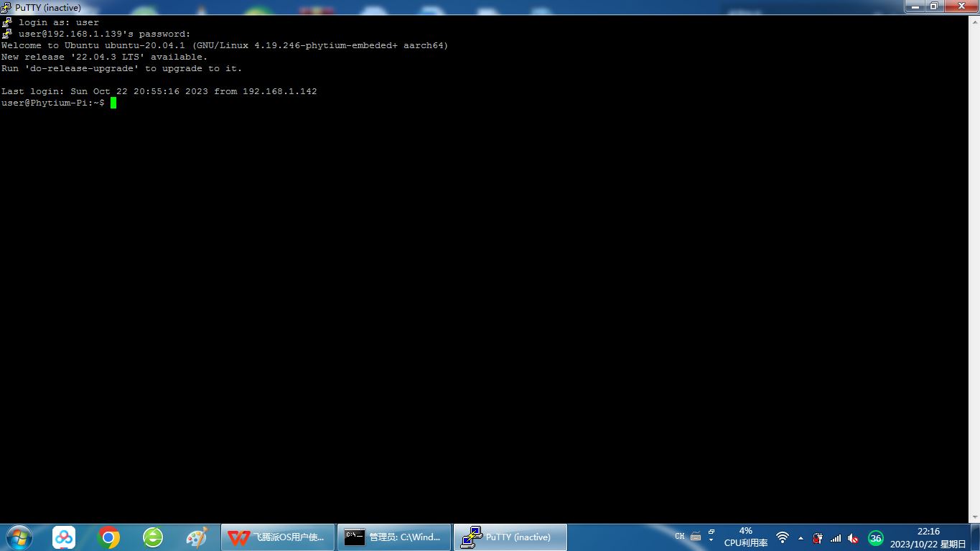Open the Paint palette icon in taskbar
The width and height of the screenshot is (980, 551).
pyautogui.click(x=197, y=537)
